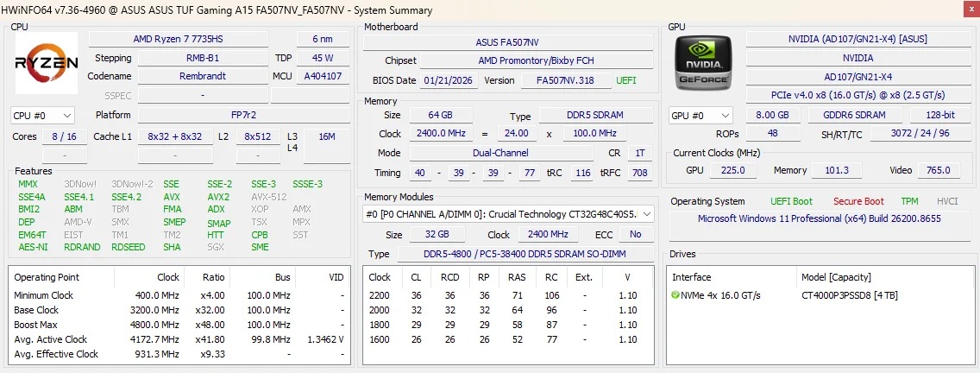Image resolution: width=980 pixels, height=373 pixels.
Task: Click the ASUS FA507NV motherboard field
Action: (x=507, y=42)
